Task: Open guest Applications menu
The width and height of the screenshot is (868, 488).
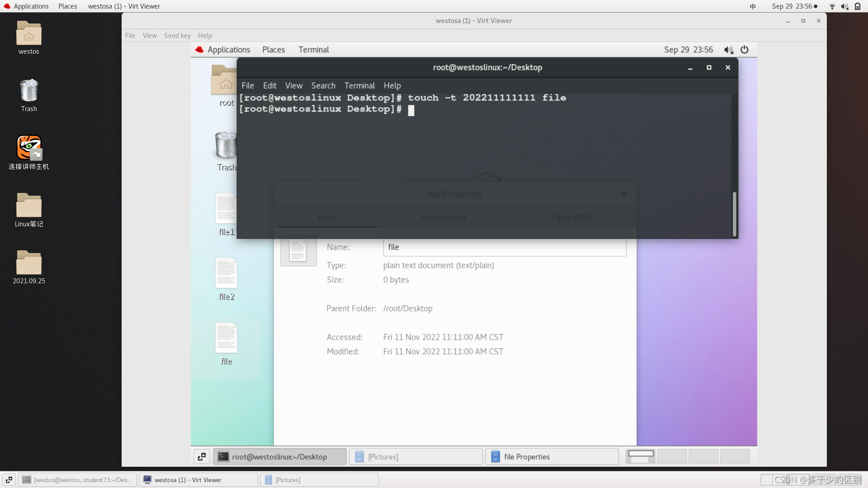Action: [228, 50]
